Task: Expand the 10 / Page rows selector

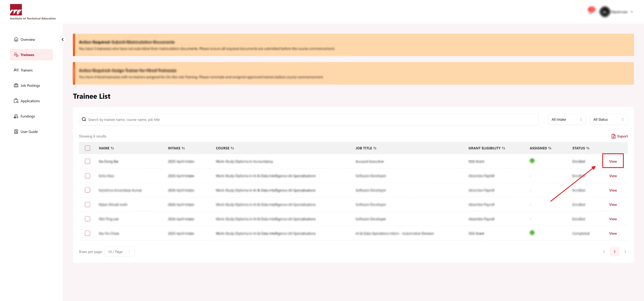Action: (x=120, y=252)
